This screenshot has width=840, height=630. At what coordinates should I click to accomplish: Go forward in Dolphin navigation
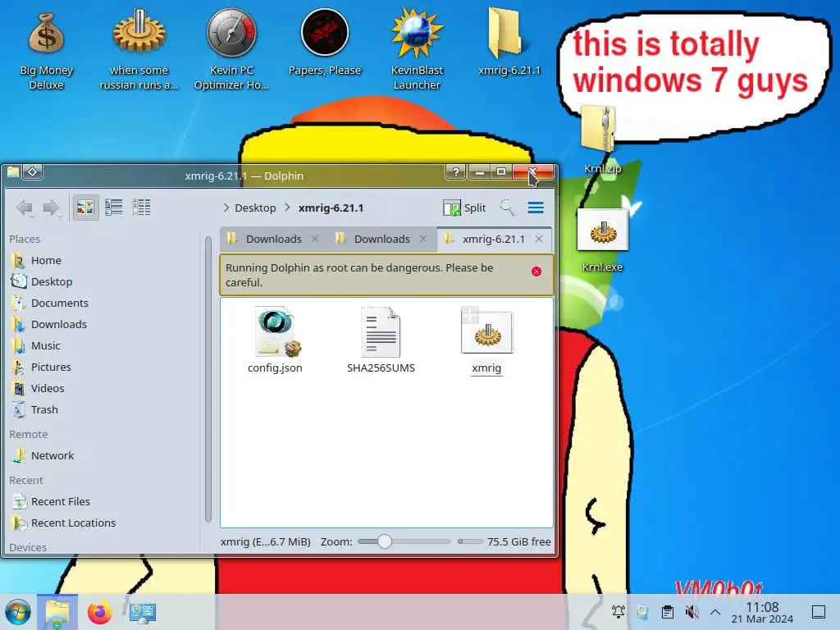52,208
